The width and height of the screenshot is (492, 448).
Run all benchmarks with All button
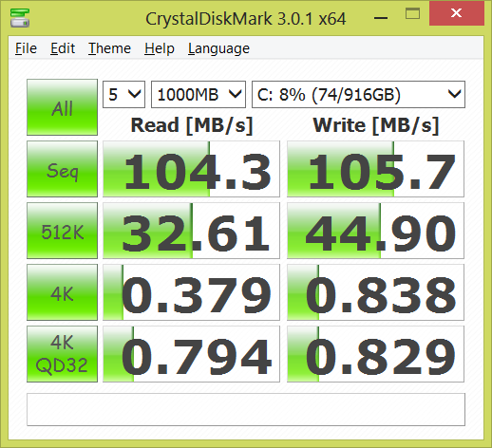pos(62,107)
